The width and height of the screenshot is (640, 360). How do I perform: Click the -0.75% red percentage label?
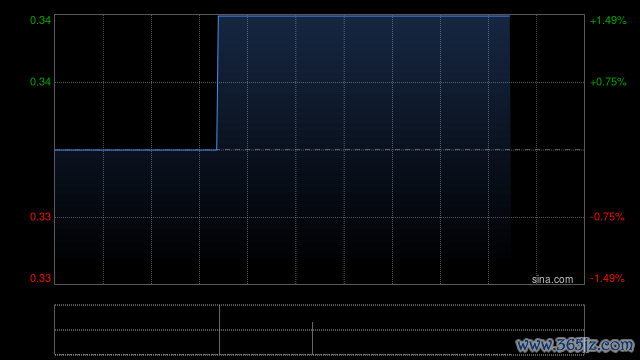coord(607,217)
